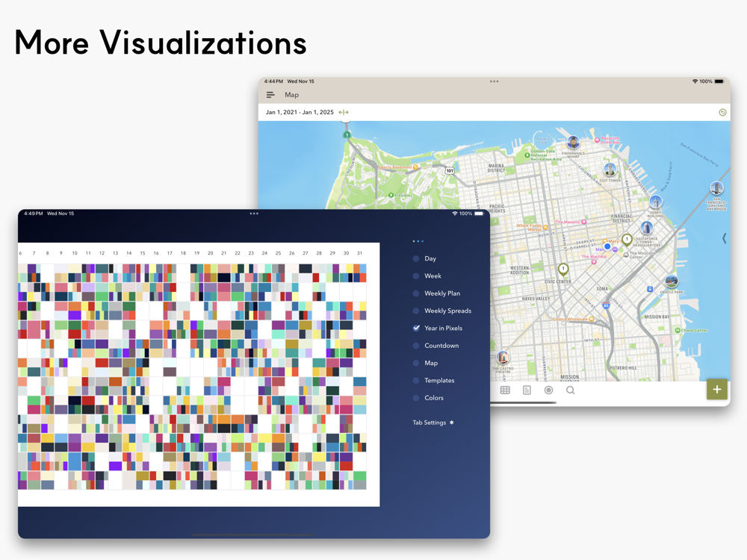Open the grid view icon in Map toolbar
The image size is (747, 560).
point(505,390)
